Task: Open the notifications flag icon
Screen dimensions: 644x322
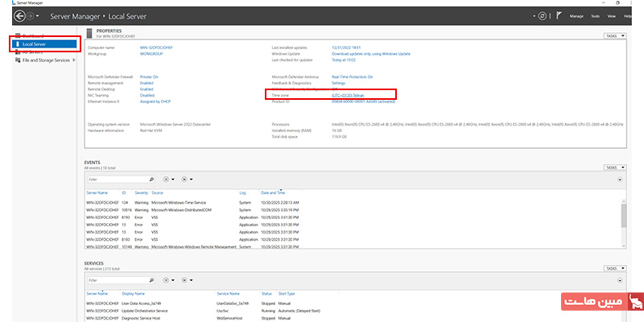Action: point(559,15)
